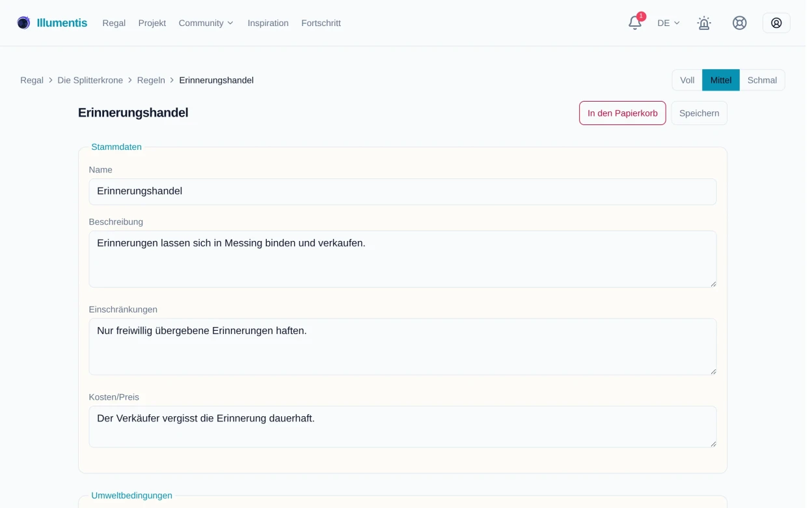The width and height of the screenshot is (812, 508).
Task: Click the Illumentis logo icon
Action: pos(23,23)
